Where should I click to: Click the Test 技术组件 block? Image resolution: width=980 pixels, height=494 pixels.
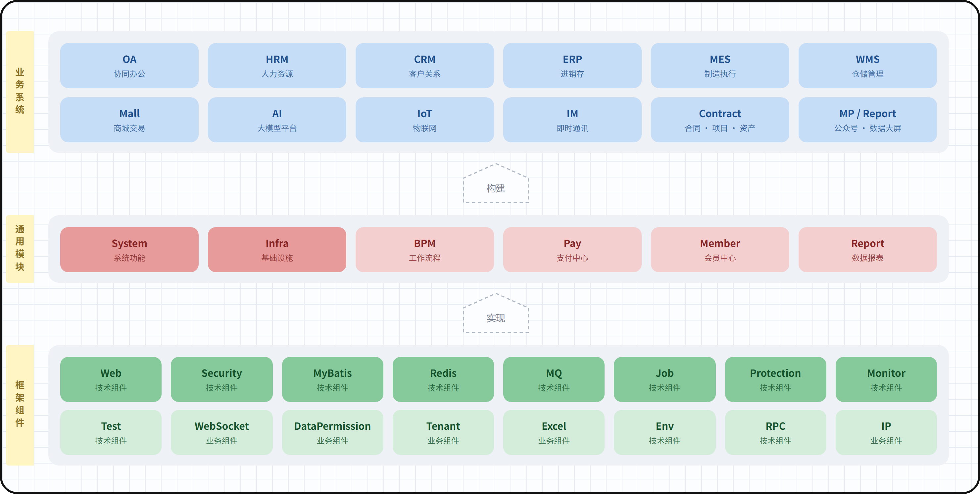(111, 432)
